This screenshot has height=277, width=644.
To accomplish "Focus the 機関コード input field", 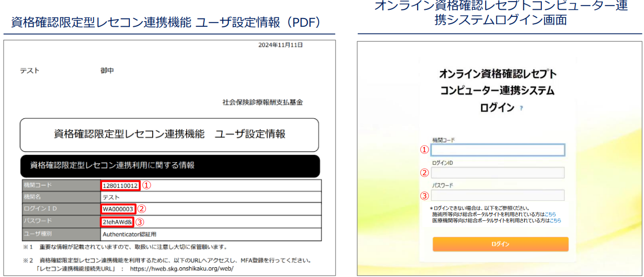I will [498, 150].
